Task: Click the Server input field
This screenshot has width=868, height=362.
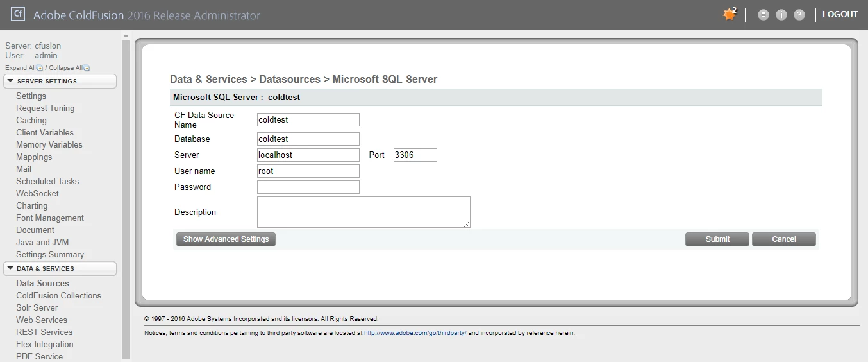Action: (x=308, y=155)
